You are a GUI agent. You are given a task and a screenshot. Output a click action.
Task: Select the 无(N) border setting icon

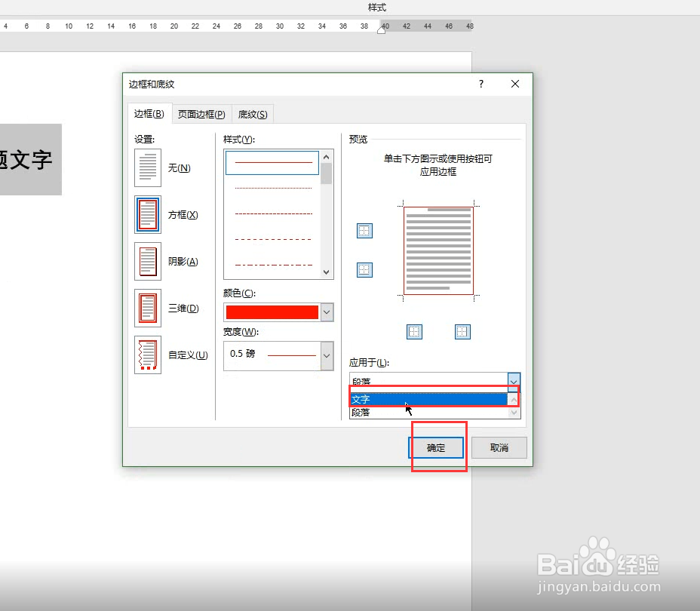pyautogui.click(x=148, y=167)
